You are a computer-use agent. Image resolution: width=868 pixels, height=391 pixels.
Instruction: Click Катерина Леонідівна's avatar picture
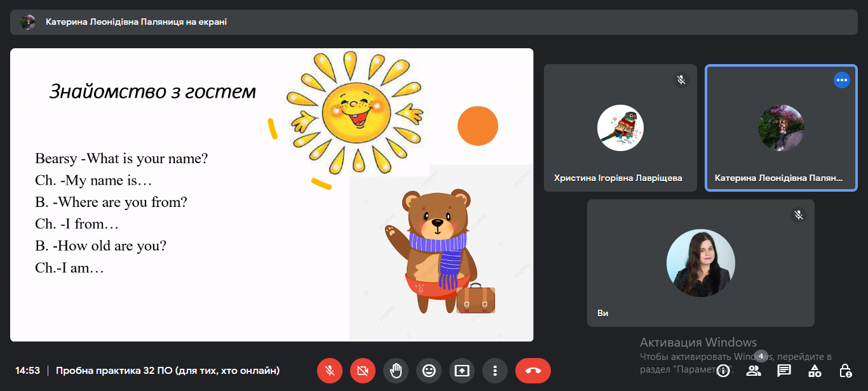[x=781, y=128]
